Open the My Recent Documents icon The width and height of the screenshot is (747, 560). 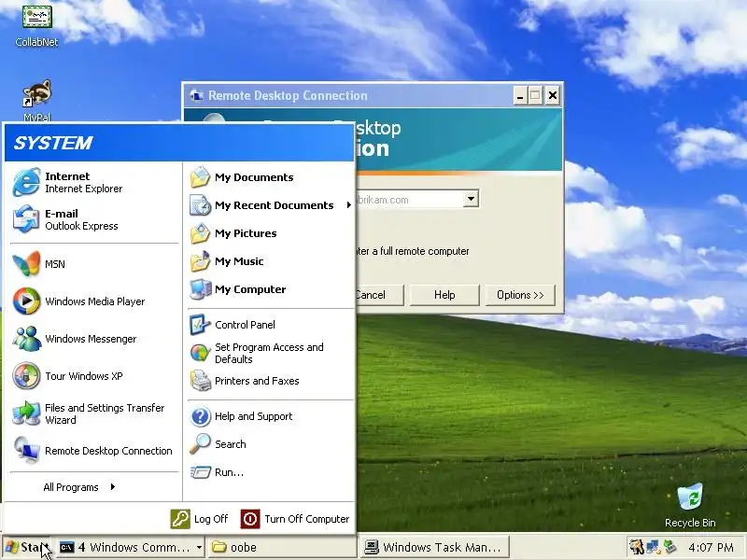point(200,205)
